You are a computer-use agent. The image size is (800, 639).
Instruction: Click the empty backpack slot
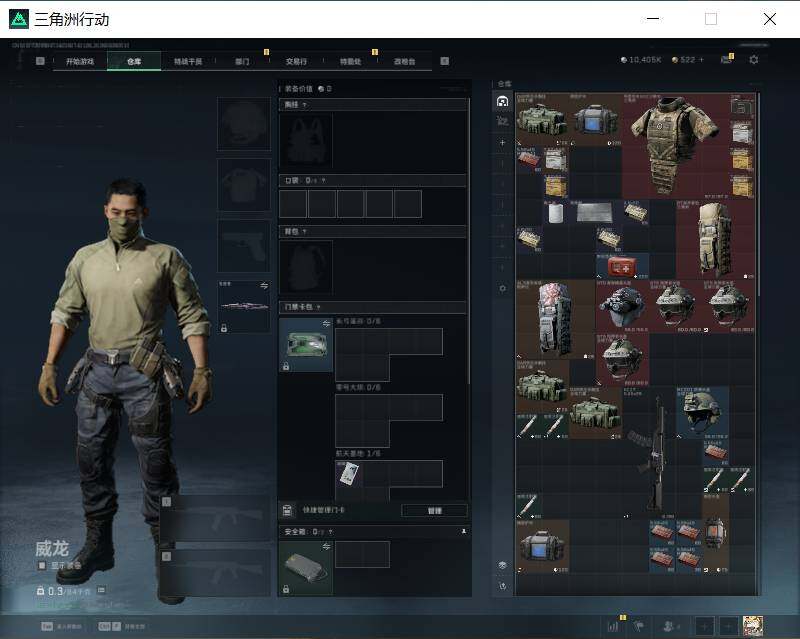(306, 267)
